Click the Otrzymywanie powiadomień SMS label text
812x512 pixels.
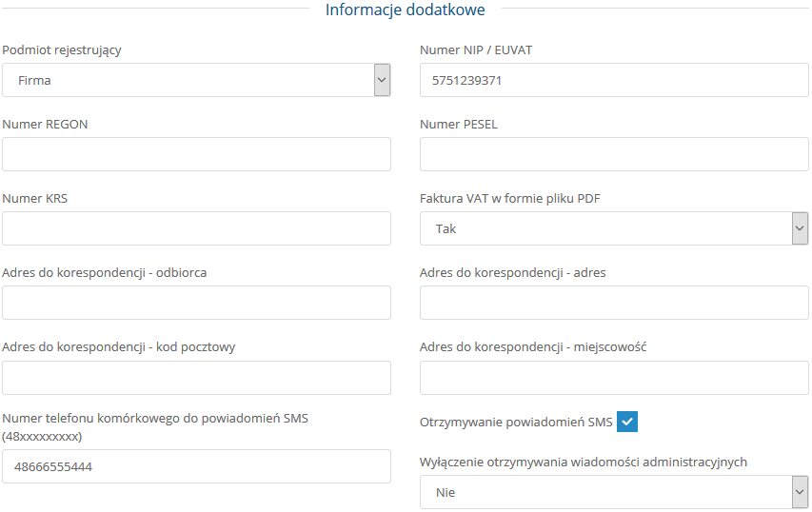(x=516, y=422)
